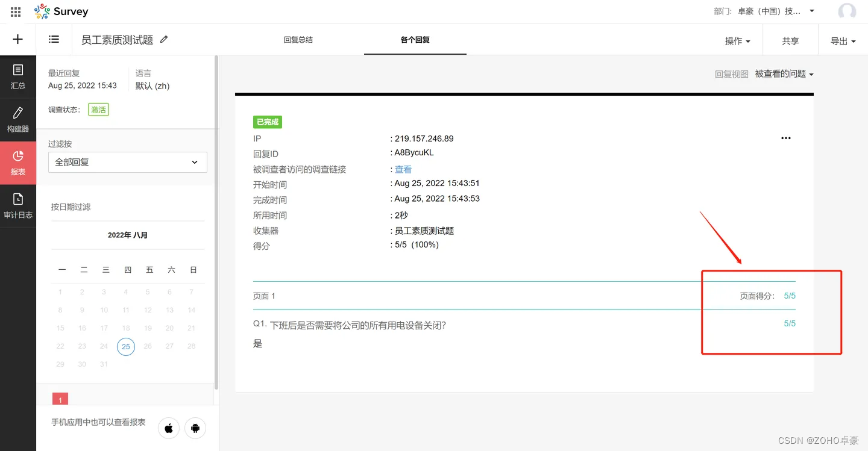868x451 pixels.
Task: Click the Android app icon
Action: click(195, 428)
